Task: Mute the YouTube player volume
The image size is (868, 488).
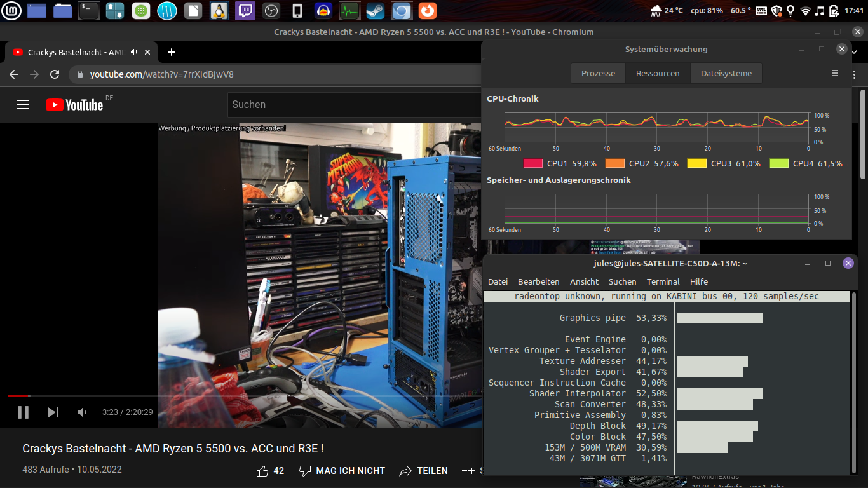Action: pyautogui.click(x=82, y=412)
